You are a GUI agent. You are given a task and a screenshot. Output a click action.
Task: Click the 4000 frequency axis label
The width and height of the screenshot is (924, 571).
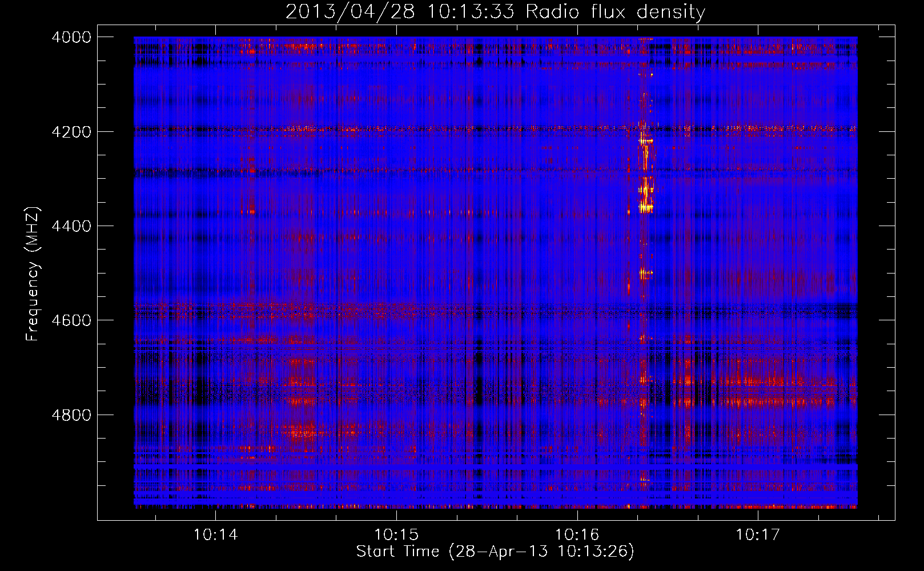coord(71,37)
